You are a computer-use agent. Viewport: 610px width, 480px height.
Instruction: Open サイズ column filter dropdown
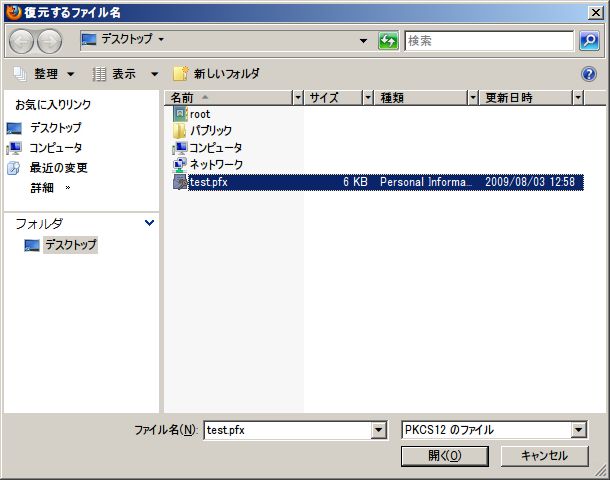[x=368, y=98]
